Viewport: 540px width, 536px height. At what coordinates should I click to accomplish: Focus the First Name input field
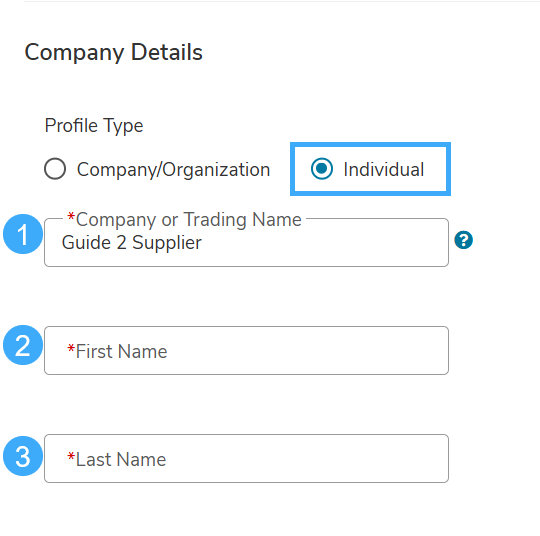point(246,350)
